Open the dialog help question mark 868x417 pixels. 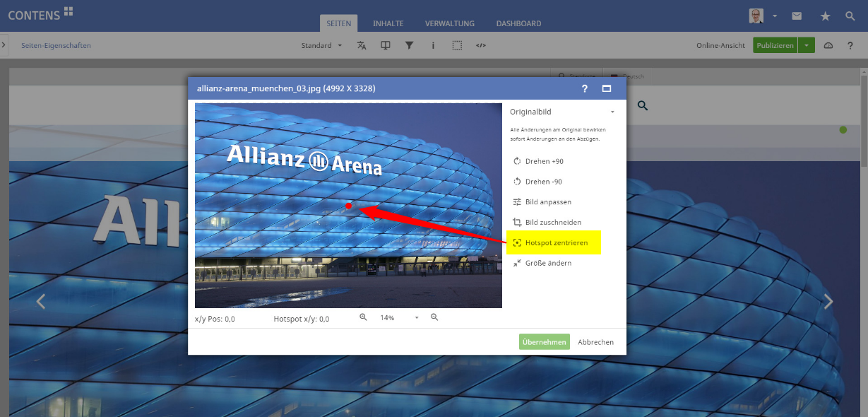click(x=584, y=89)
